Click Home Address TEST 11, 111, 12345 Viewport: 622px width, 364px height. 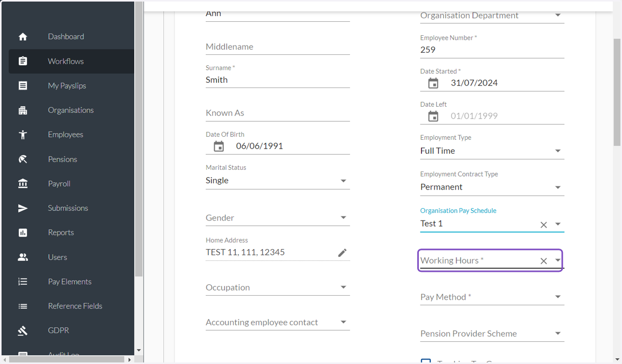click(245, 253)
